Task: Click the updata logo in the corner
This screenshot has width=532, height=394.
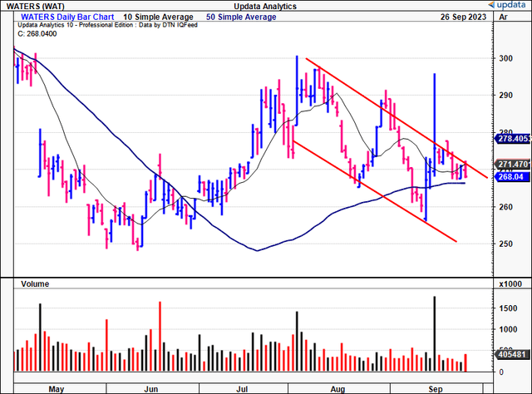Action: pyautogui.click(x=506, y=5)
